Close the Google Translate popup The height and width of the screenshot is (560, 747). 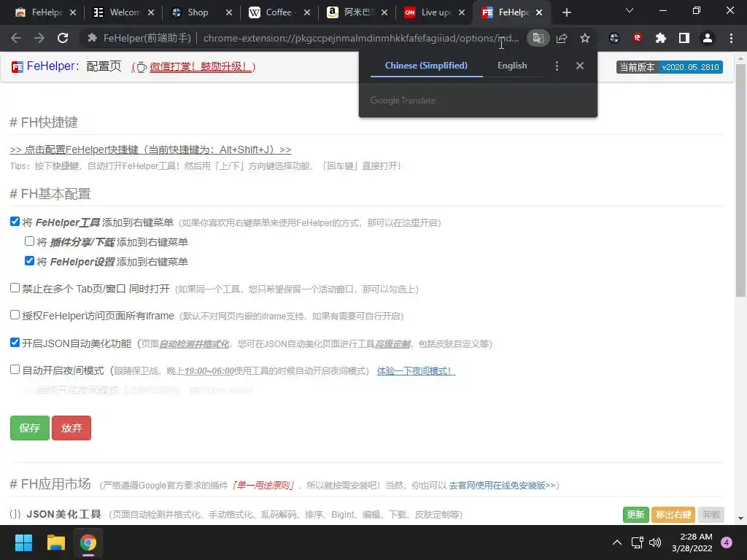point(580,66)
